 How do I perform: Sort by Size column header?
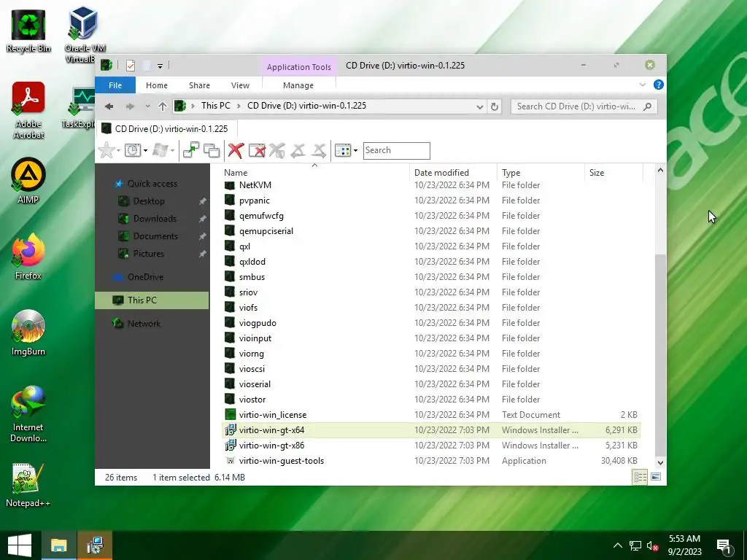tap(614, 172)
